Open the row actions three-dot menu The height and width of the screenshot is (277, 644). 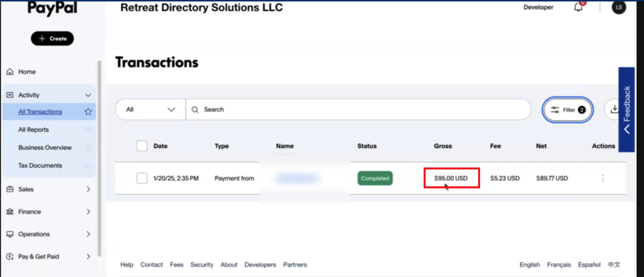tap(603, 178)
